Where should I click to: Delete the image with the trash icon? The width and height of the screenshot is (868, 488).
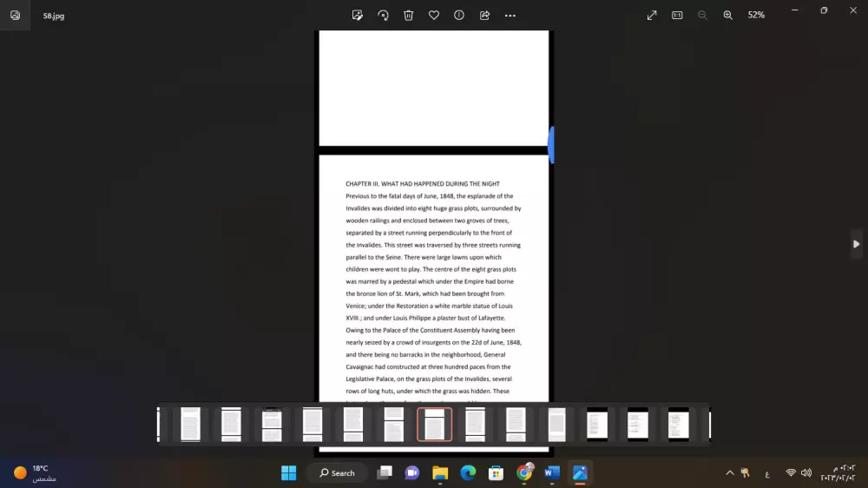[x=409, y=16]
